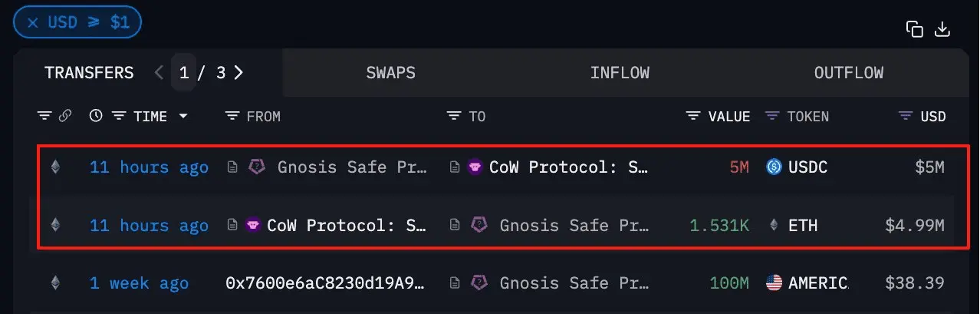
Task: Click the Ethereum chain icon in first row
Action: tap(55, 167)
